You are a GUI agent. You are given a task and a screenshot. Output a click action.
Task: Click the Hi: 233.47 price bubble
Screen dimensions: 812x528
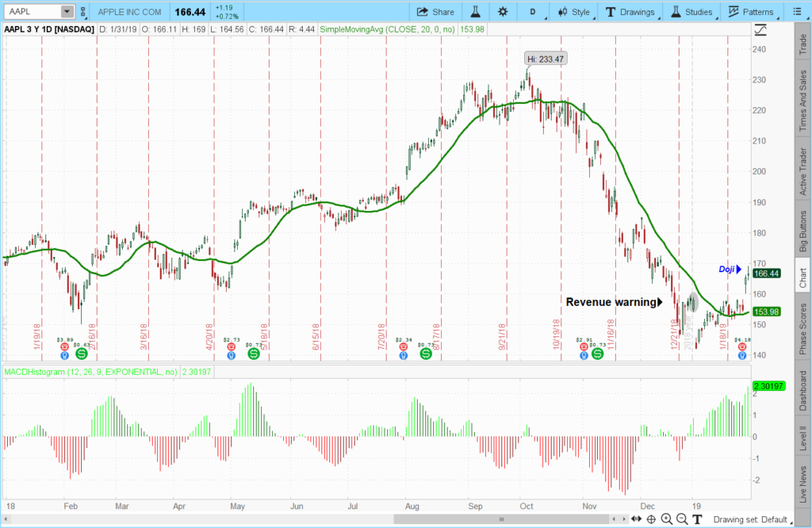[546, 59]
